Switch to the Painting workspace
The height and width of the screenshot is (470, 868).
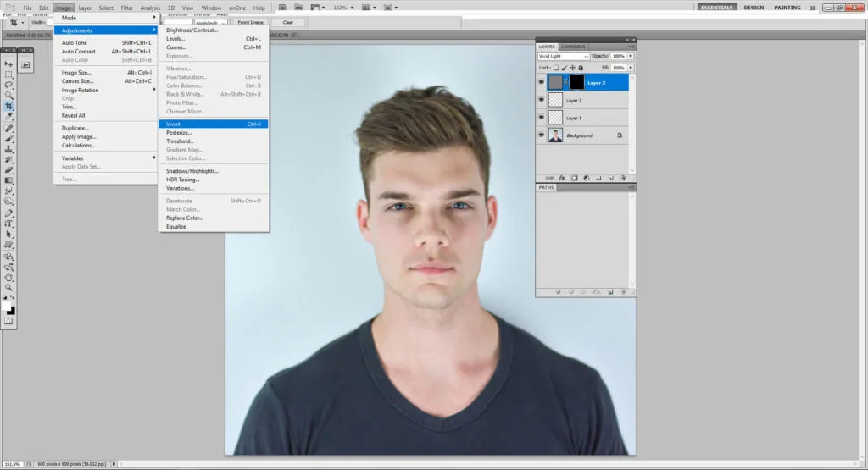point(787,8)
